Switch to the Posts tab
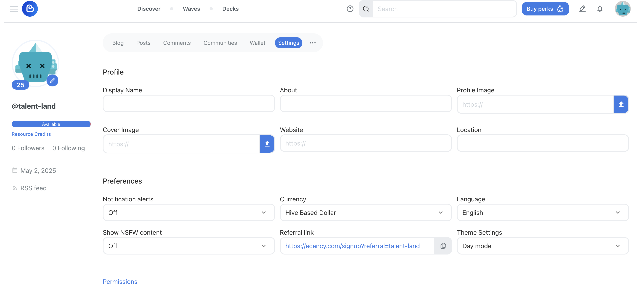The image size is (644, 288). 143,43
